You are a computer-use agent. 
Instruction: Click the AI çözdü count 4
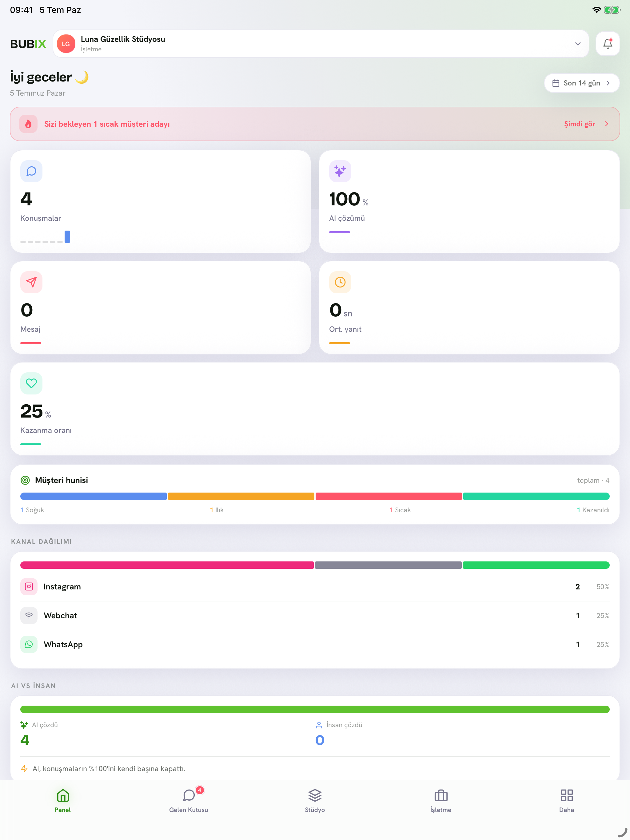click(25, 740)
